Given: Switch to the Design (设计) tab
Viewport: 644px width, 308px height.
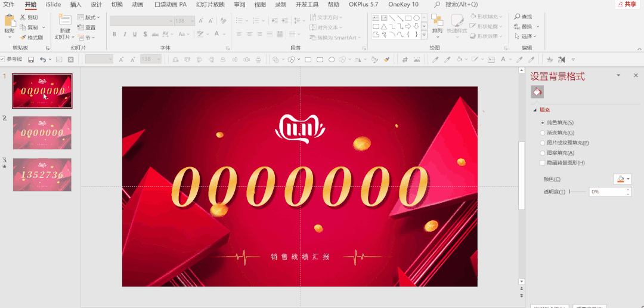Looking at the screenshot, I should click(96, 5).
